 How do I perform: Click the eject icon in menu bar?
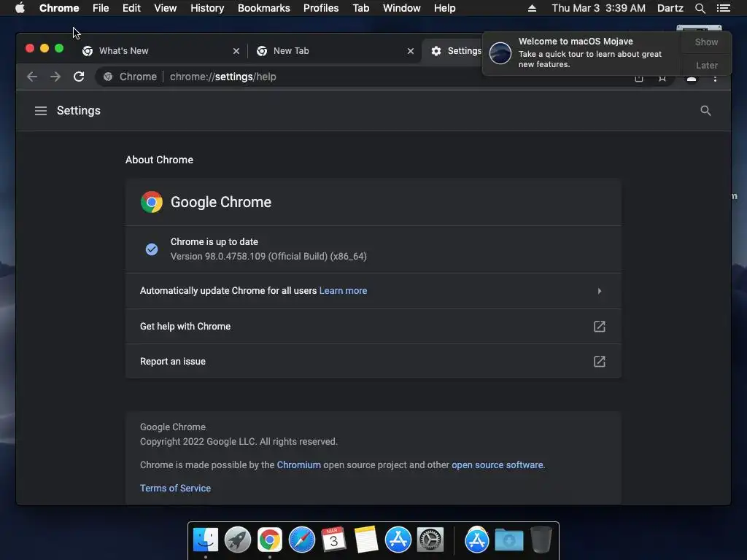click(532, 8)
